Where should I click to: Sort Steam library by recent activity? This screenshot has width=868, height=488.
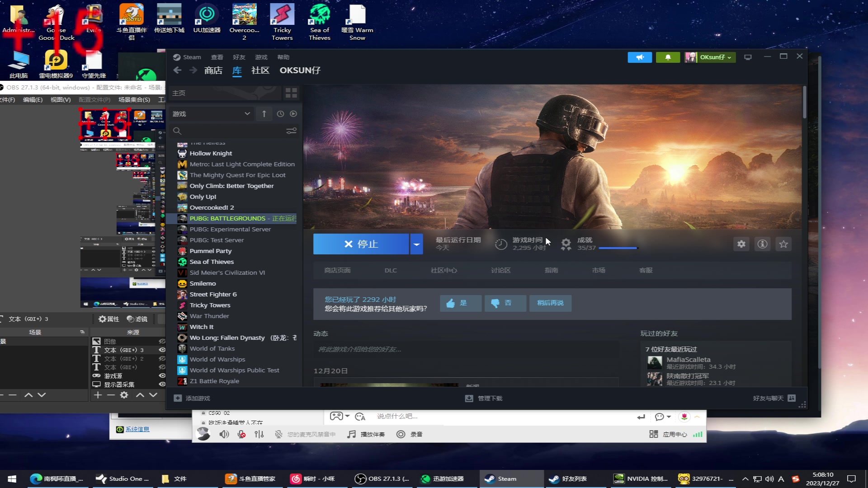280,114
